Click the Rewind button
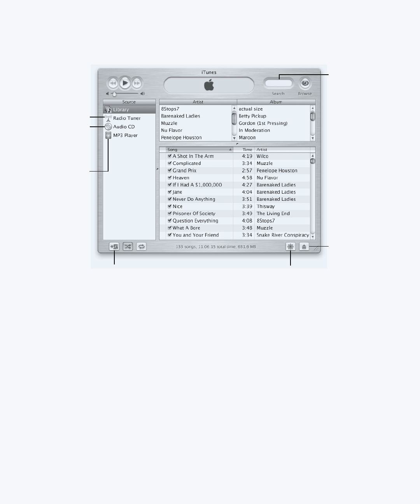This screenshot has width=420, height=504. pyautogui.click(x=113, y=83)
